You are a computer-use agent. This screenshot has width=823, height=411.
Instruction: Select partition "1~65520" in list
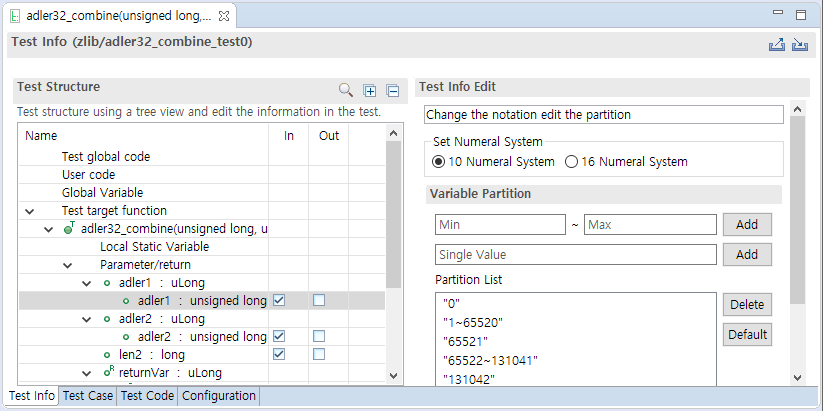tap(576, 322)
